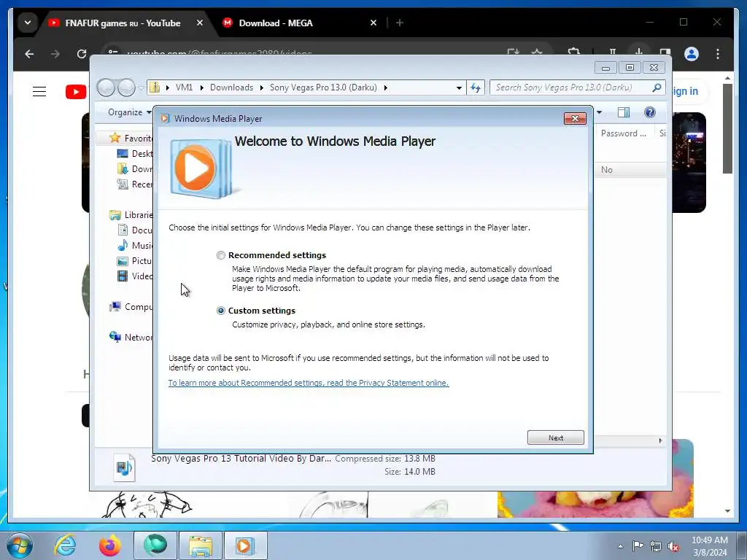This screenshot has width=747, height=560.
Task: Click the Windows Media Player title bar icon
Action: tap(165, 119)
